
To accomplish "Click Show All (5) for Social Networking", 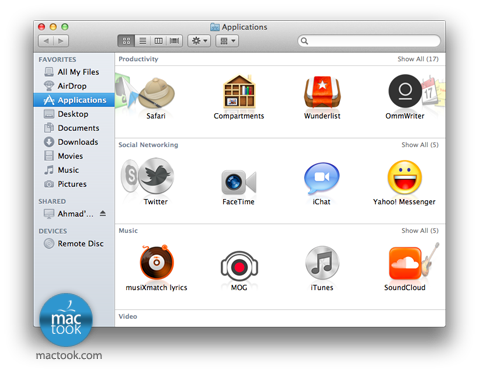I will (420, 145).
